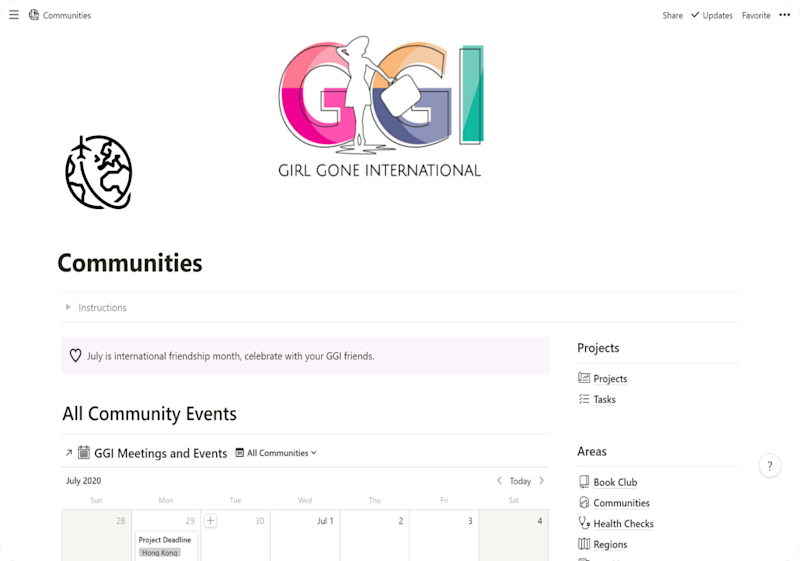
Task: Click the Girl Gone International cover image
Action: (380, 106)
